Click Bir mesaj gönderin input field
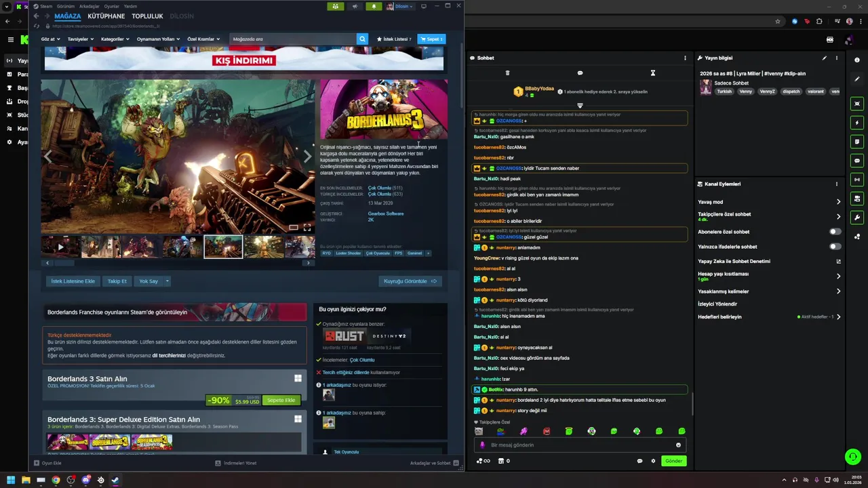 580,445
